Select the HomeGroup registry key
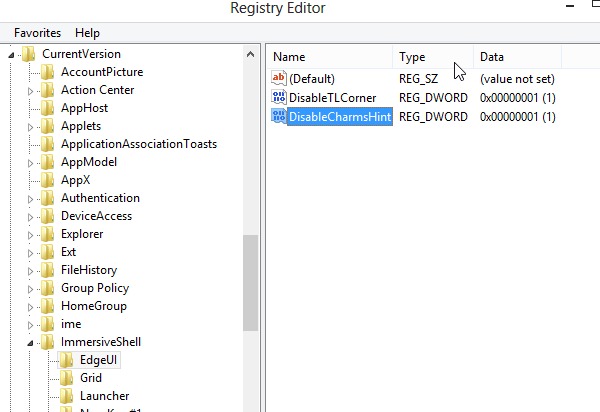The image size is (600, 412). tap(93, 306)
